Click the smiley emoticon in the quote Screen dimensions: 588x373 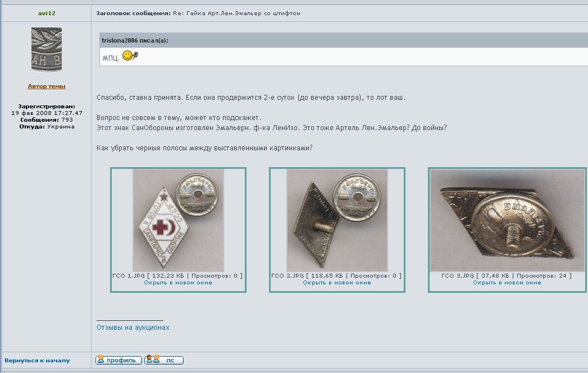tap(129, 56)
